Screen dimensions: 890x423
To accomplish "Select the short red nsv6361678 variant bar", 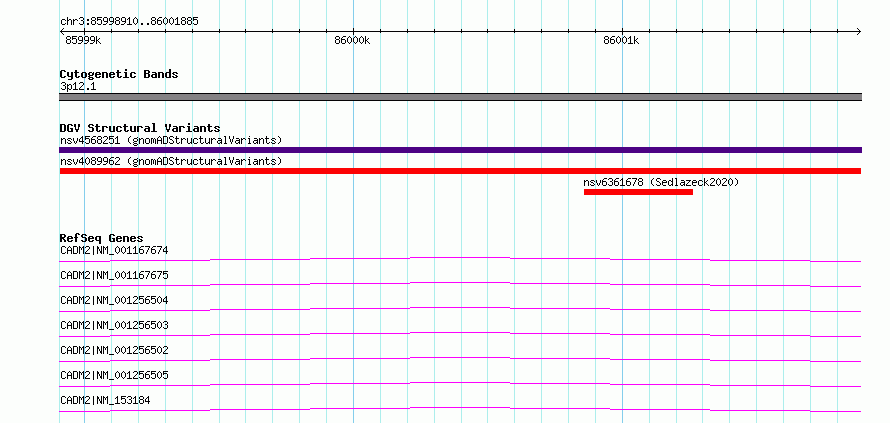I will [x=638, y=192].
